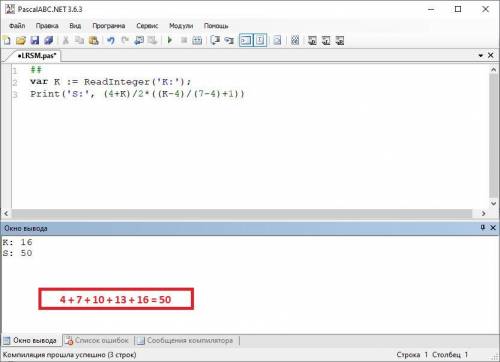The height and width of the screenshot is (362, 500).
Task: Switch to the Список ошибок tab
Action: [x=97, y=340]
